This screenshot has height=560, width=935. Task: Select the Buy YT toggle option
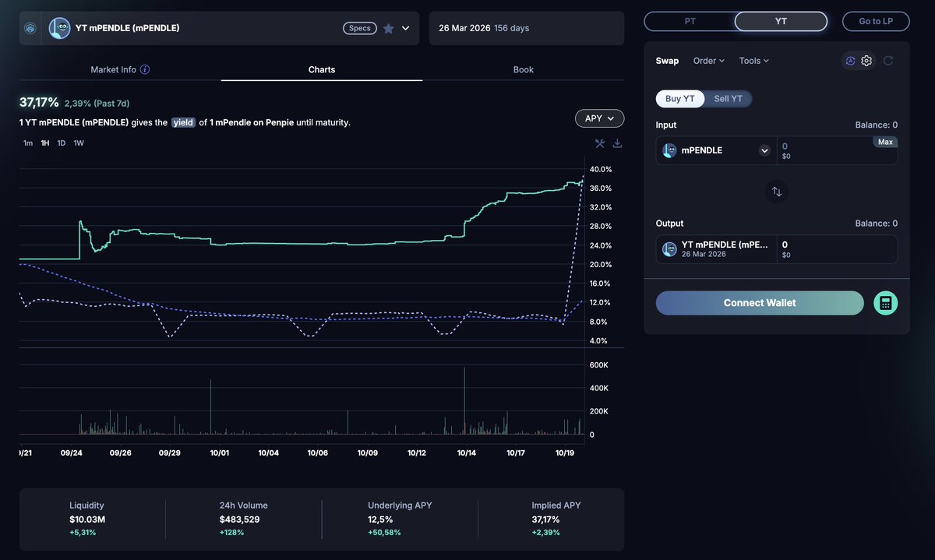point(679,99)
